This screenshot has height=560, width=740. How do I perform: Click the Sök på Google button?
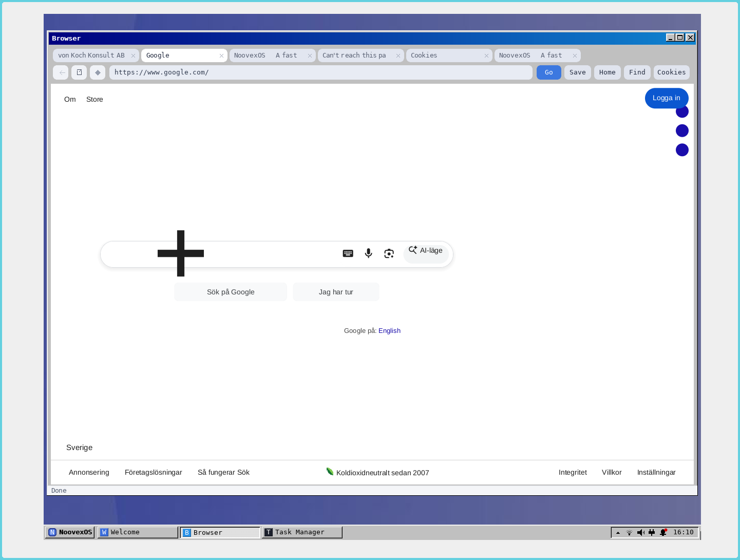[x=231, y=292]
